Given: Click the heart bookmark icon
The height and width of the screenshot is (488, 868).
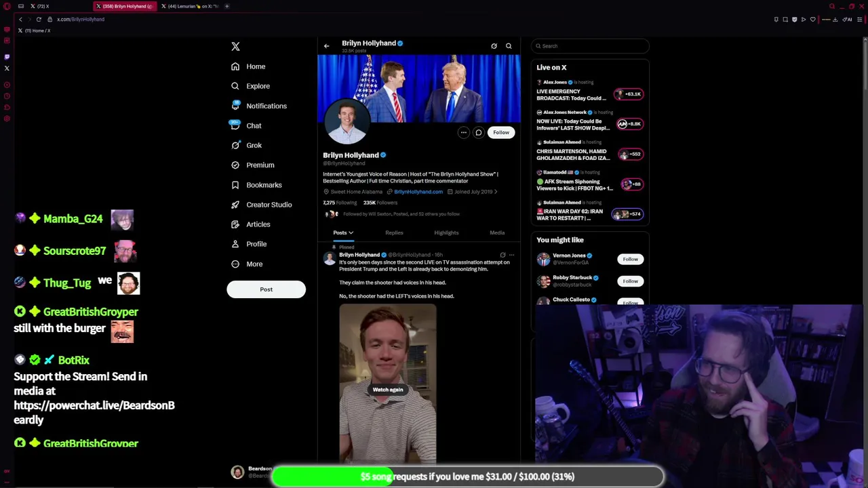Looking at the screenshot, I should tap(813, 19).
